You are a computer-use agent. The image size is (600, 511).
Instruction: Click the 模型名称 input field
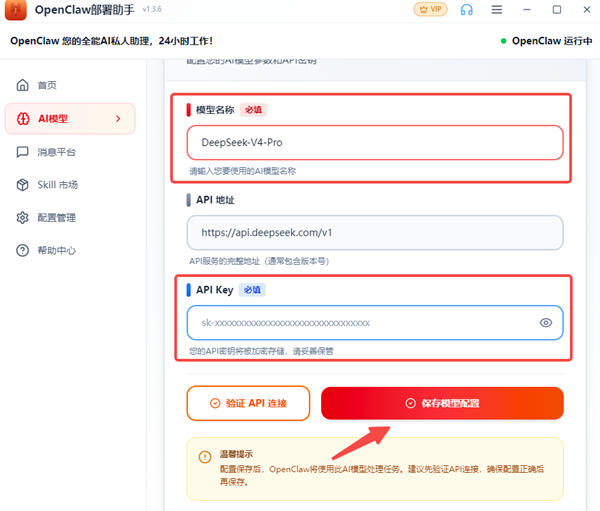(375, 142)
